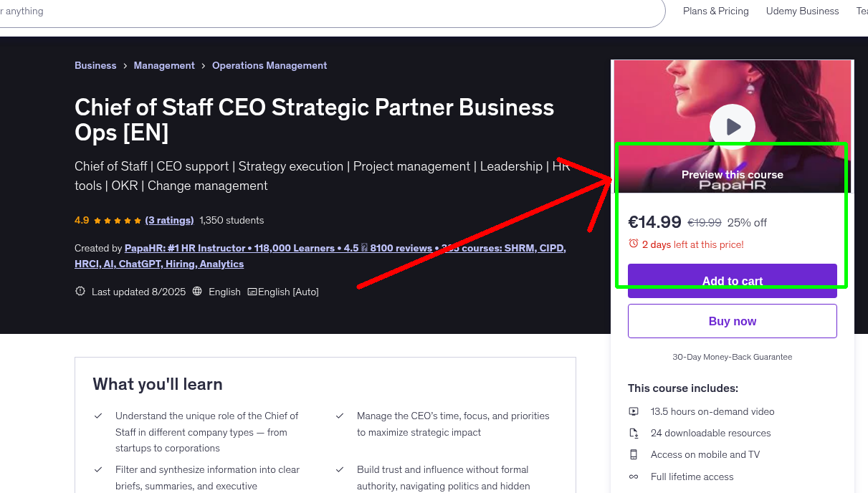Viewport: 868px width, 493px height.
Task: Click the alarm clock icon beside the discount countdown
Action: [634, 244]
